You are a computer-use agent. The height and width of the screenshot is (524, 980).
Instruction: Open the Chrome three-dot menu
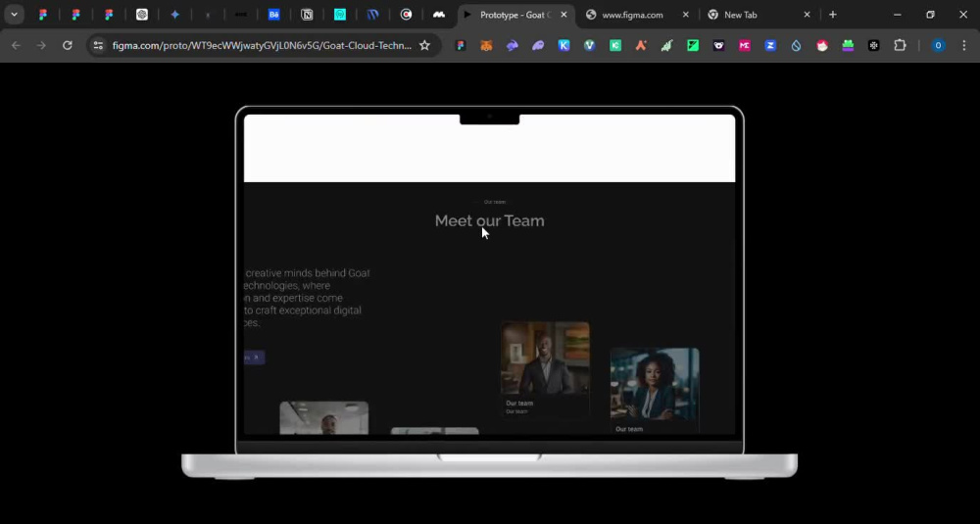[963, 45]
